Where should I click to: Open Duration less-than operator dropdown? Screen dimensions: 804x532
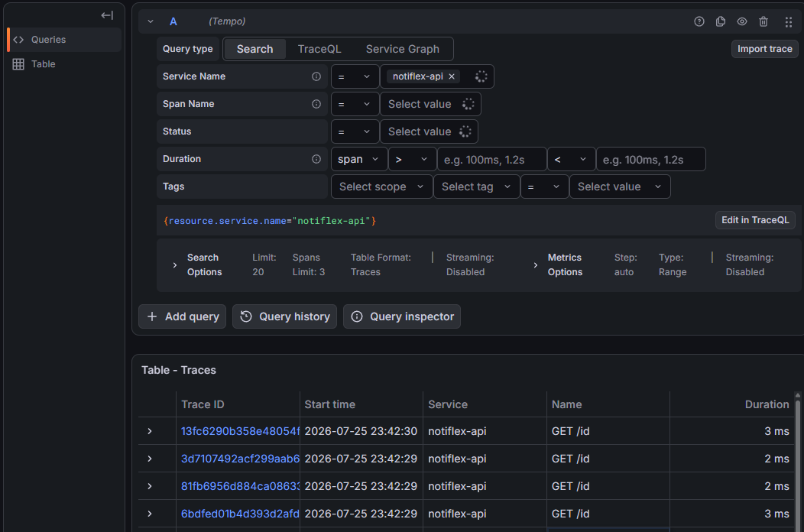click(571, 160)
